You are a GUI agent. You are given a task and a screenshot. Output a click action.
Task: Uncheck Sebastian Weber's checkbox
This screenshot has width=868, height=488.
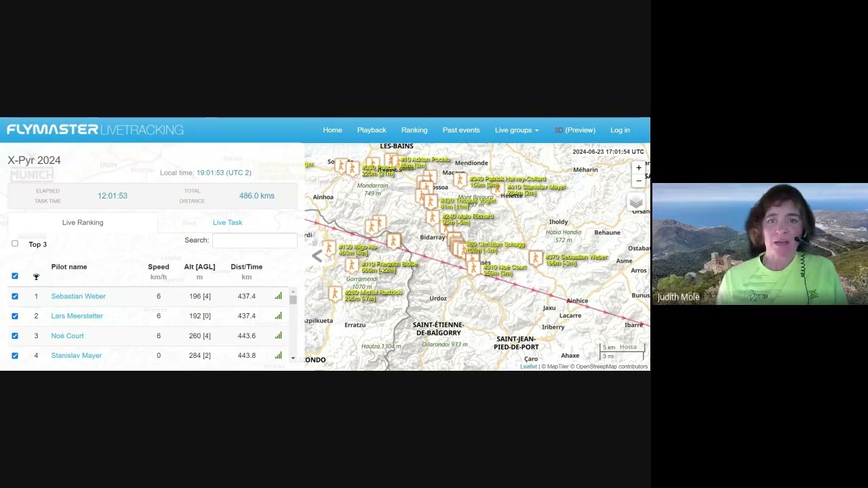(15, 296)
